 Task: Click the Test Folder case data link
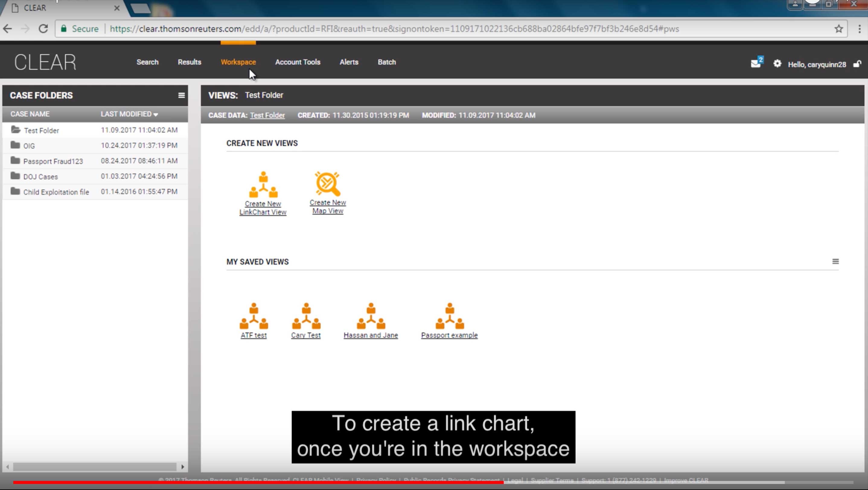coord(267,115)
